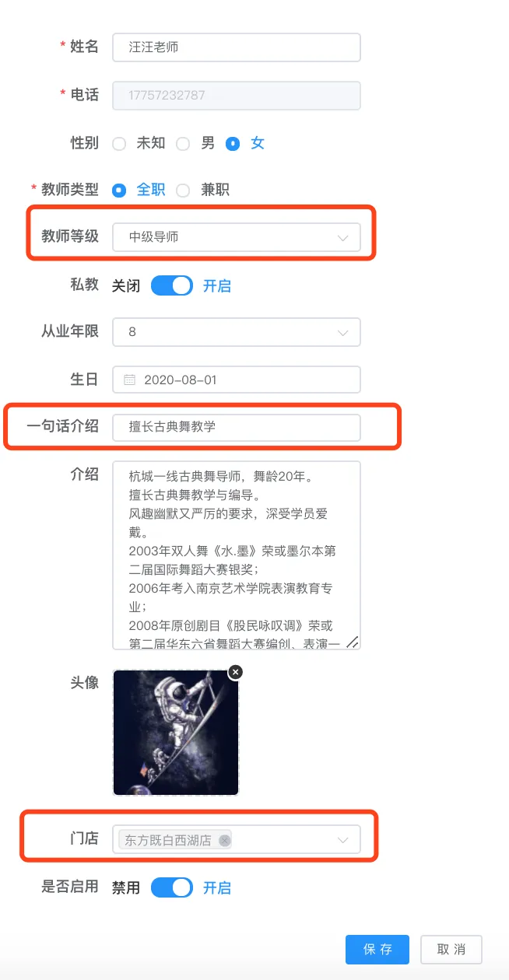This screenshot has height=980, width=509.
Task: Open the 教师等级 dropdown arrow
Action: click(342, 237)
